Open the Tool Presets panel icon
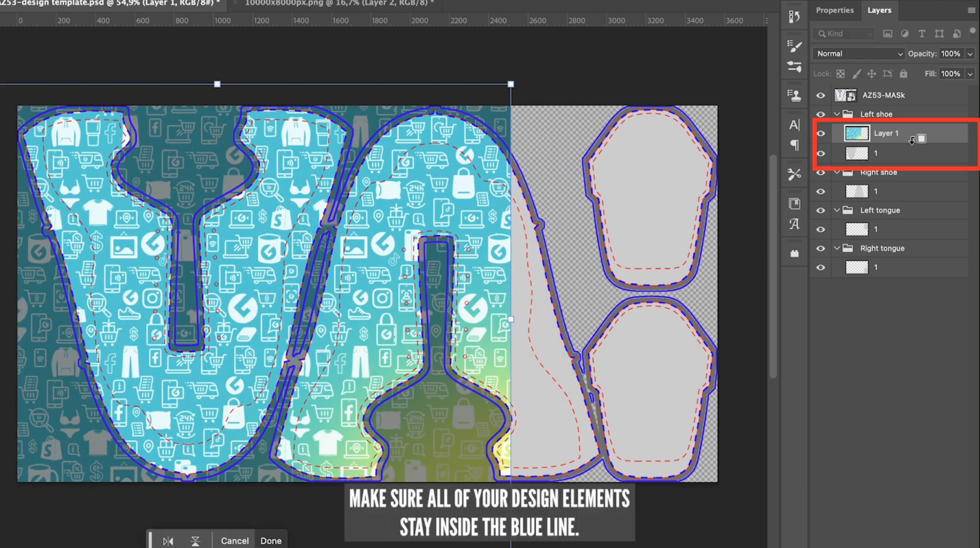The height and width of the screenshot is (548, 980). point(794,174)
